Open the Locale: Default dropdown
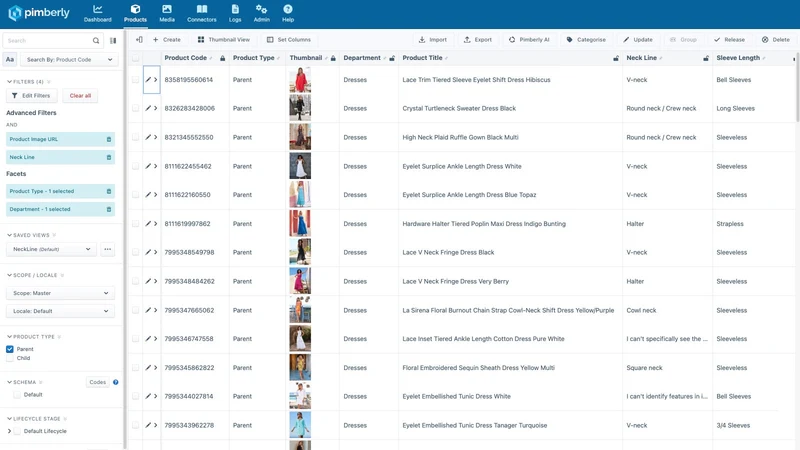Image resolution: width=800 pixels, height=450 pixels. pyautogui.click(x=60, y=311)
